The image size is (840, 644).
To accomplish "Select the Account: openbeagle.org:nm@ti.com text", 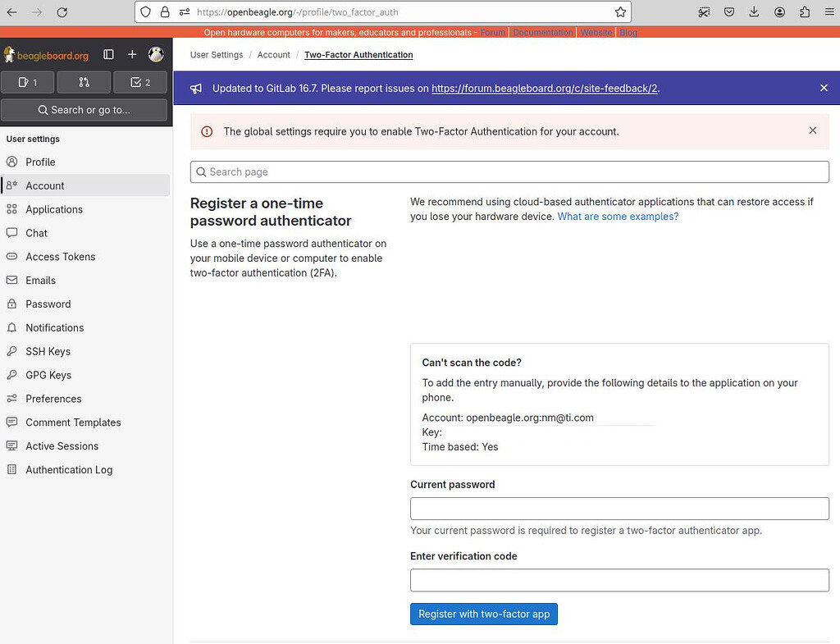I will [507, 418].
